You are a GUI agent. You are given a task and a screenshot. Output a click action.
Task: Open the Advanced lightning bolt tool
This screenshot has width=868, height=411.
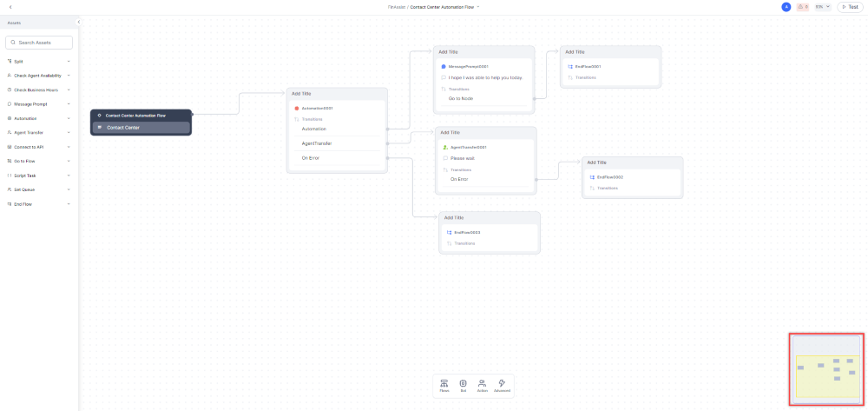pos(502,386)
